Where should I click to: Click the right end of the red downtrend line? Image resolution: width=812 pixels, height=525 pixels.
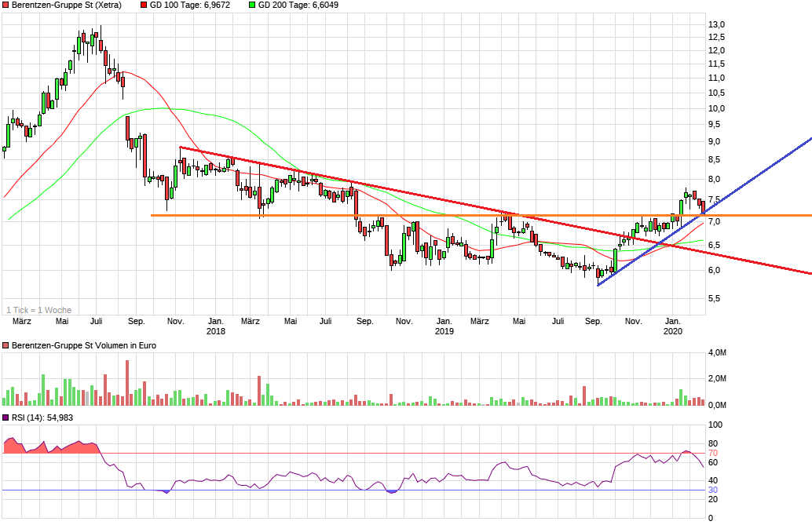pos(810,273)
